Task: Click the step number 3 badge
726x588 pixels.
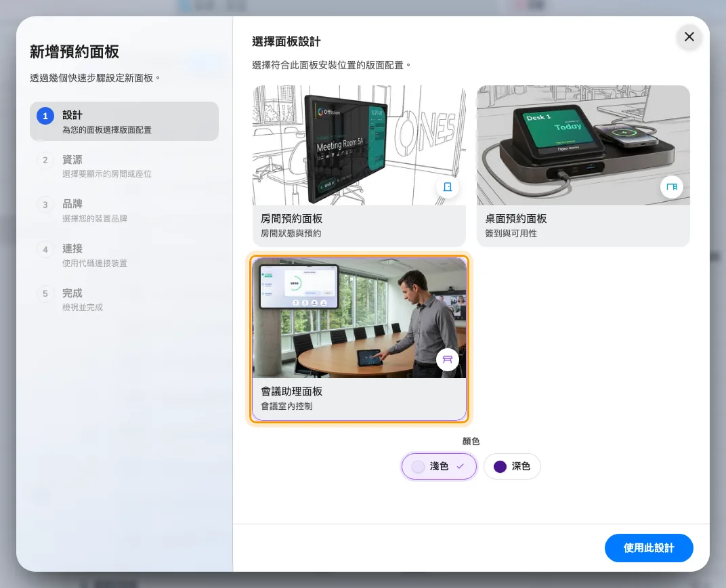Action: pos(45,205)
